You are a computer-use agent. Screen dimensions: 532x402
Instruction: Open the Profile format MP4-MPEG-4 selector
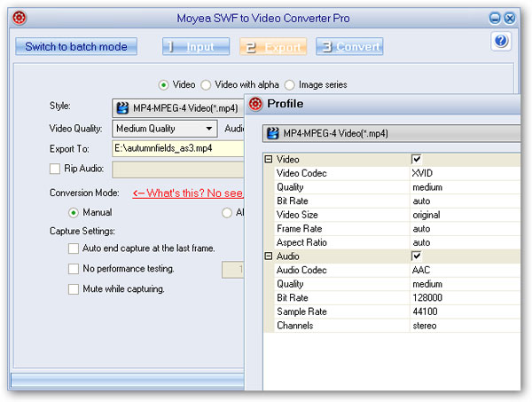pyautogui.click(x=392, y=133)
